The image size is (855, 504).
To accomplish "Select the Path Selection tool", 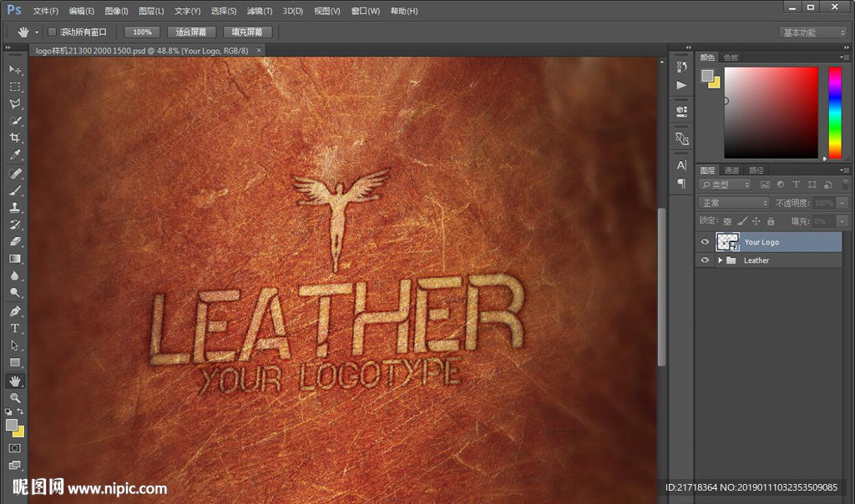I will coord(15,345).
